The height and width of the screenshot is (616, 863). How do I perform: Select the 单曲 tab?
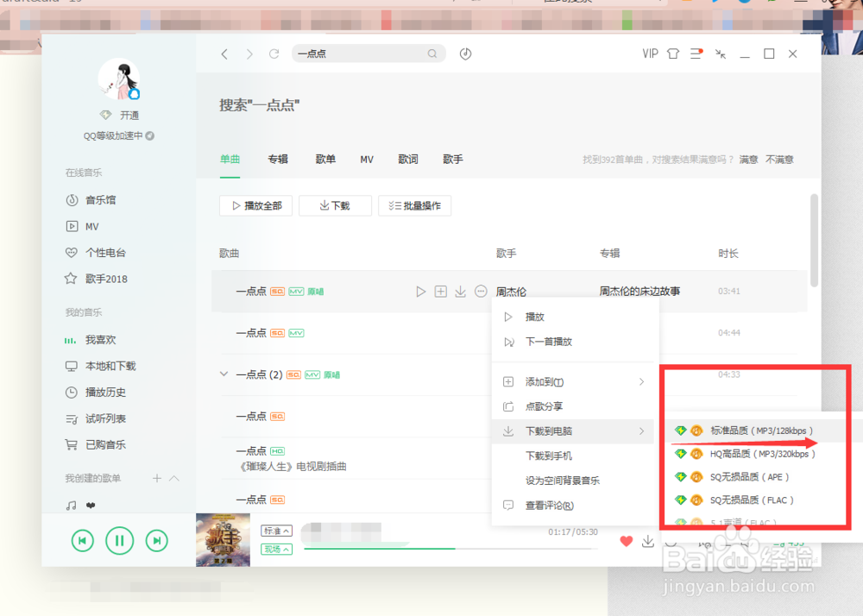coord(230,160)
